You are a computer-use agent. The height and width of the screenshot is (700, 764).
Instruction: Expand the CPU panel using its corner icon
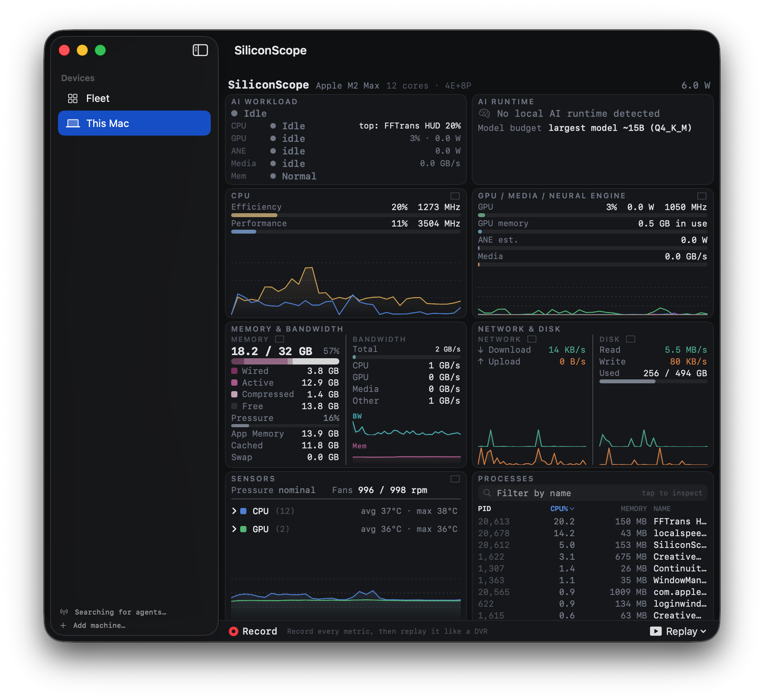coord(455,196)
